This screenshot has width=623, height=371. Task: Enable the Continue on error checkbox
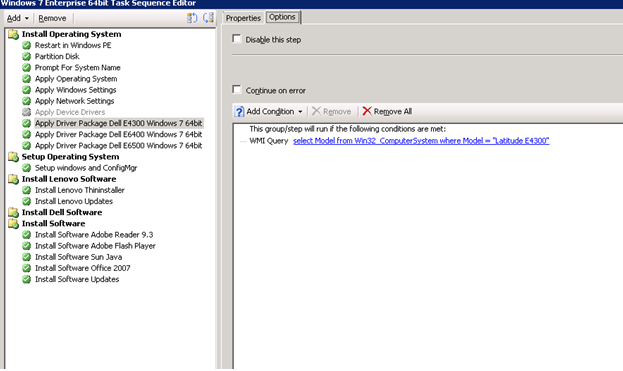[237, 90]
